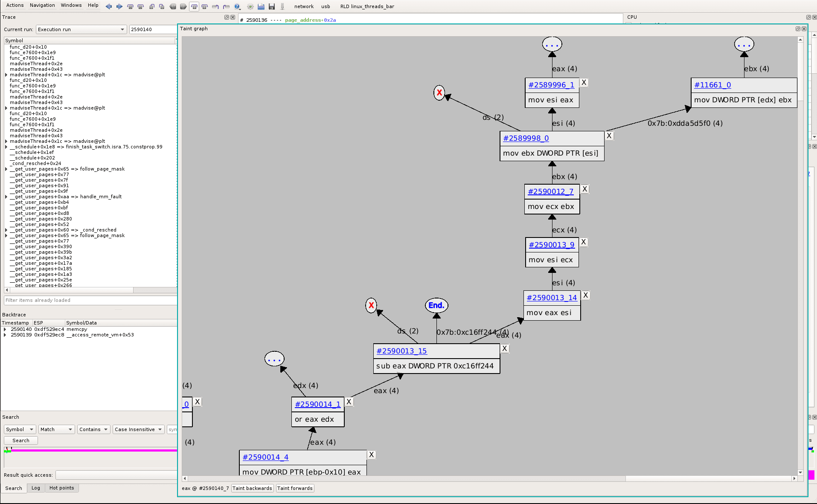The width and height of the screenshot is (817, 504).
Task: Click the back navigation arrow in the toolbar
Action: pos(109,6)
